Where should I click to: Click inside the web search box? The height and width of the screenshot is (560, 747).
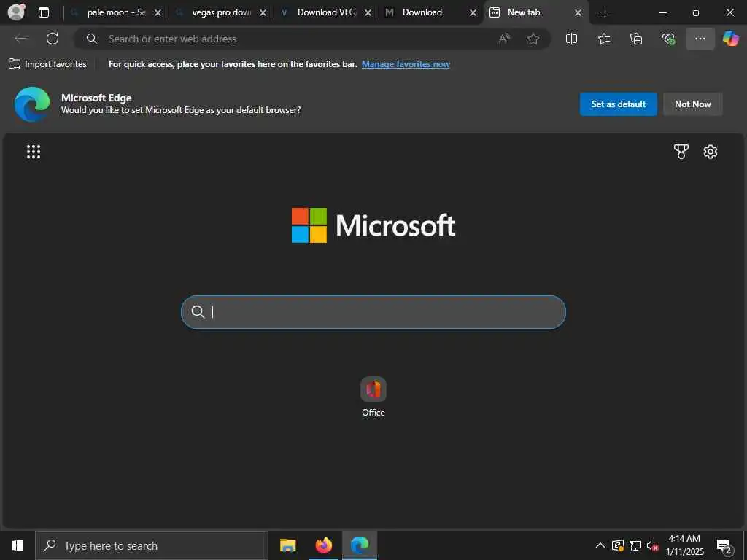[x=373, y=312]
